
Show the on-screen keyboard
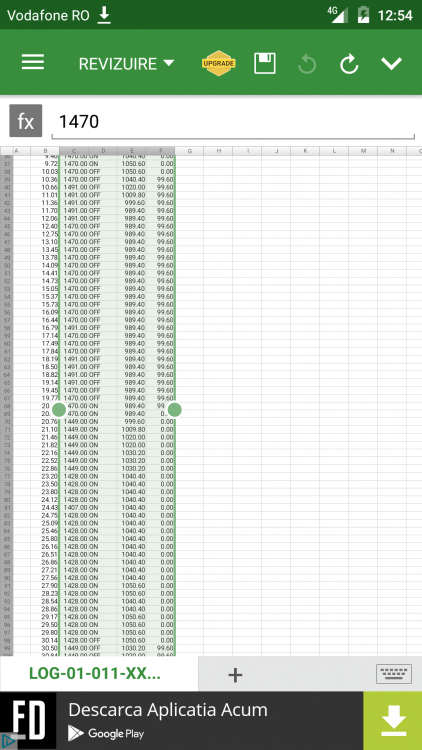coord(394,674)
